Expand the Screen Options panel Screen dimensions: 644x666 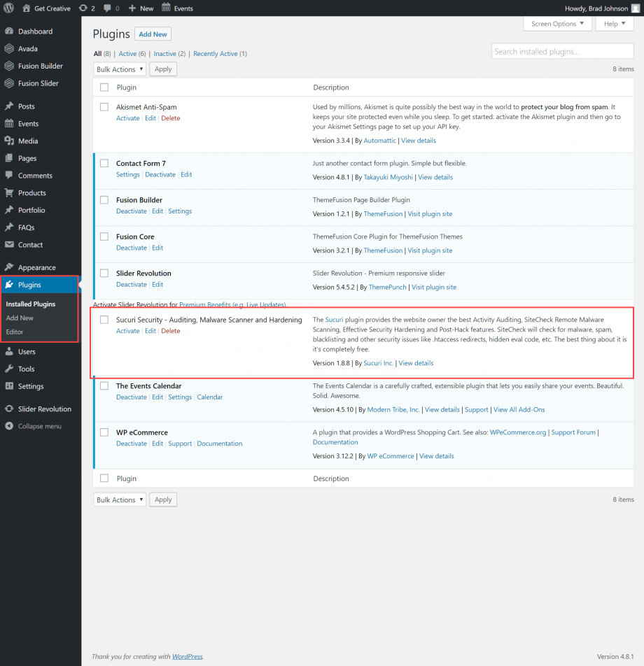tap(556, 23)
